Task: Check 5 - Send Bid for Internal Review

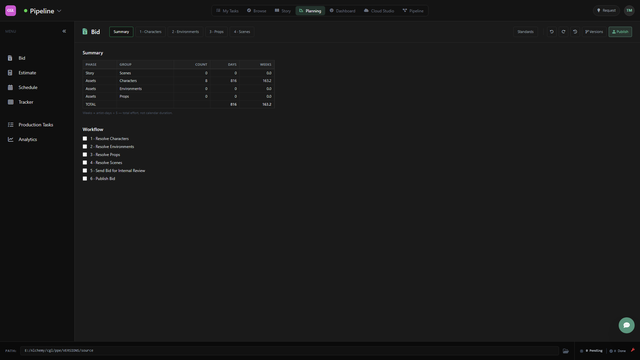Action: (85, 170)
